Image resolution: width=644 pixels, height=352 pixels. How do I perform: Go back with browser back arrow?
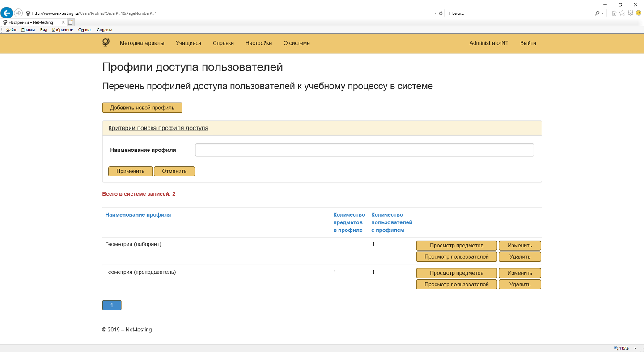7,13
